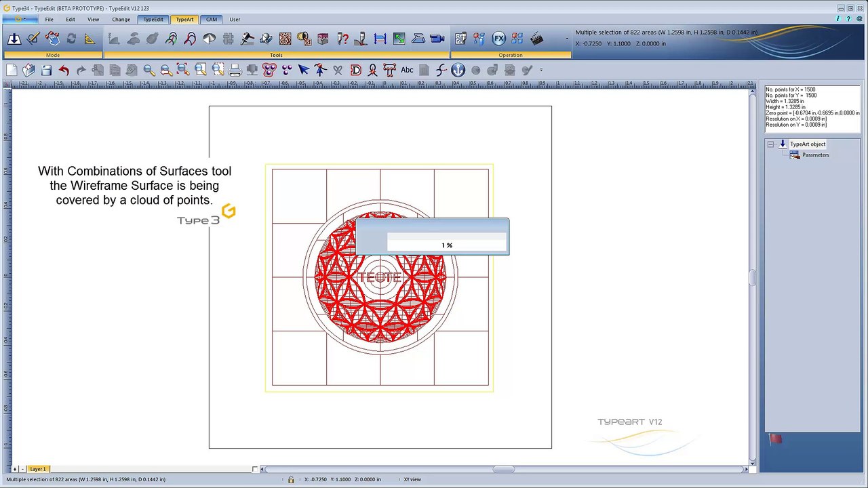Click the Print icon
868x488 pixels.
tap(235, 70)
